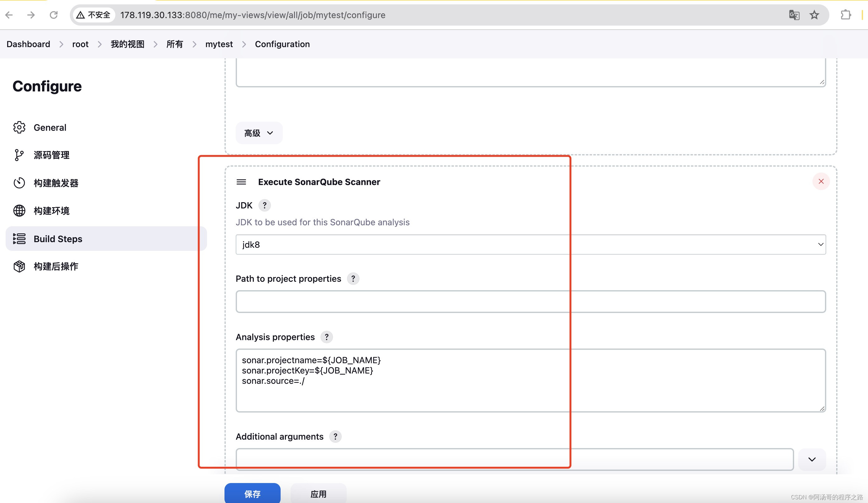The width and height of the screenshot is (868, 503).
Task: Open the Dashboard breadcrumb link
Action: (28, 44)
